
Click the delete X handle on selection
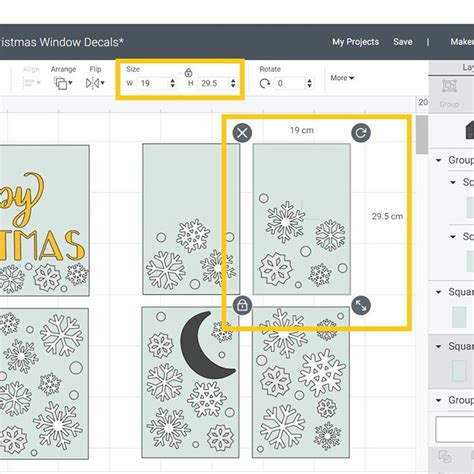coord(242,133)
